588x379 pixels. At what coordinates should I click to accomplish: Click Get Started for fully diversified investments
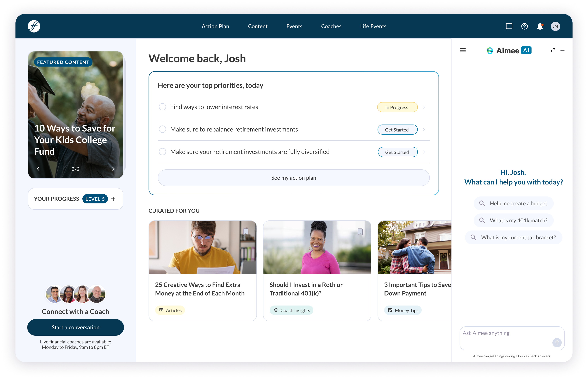click(x=397, y=152)
